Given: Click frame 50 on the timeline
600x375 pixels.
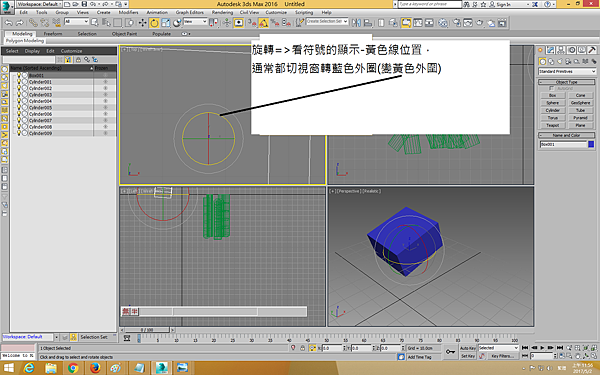Looking at the screenshot, I should coord(326,339).
